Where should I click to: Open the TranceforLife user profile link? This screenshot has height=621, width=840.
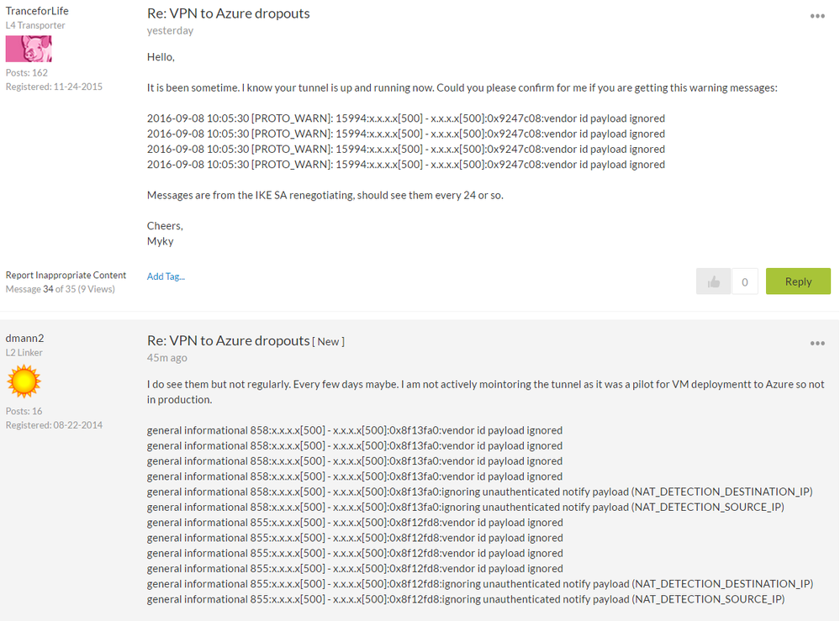37,11
